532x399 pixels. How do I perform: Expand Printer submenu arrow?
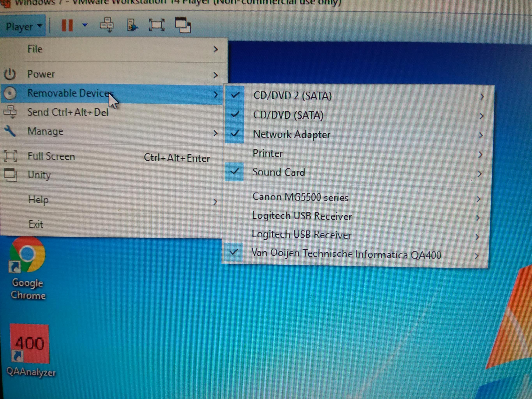(480, 155)
